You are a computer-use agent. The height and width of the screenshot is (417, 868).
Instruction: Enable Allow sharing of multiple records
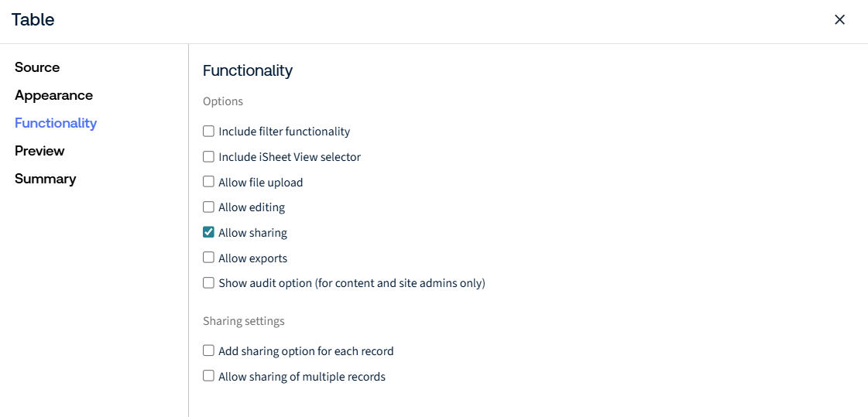[208, 376]
